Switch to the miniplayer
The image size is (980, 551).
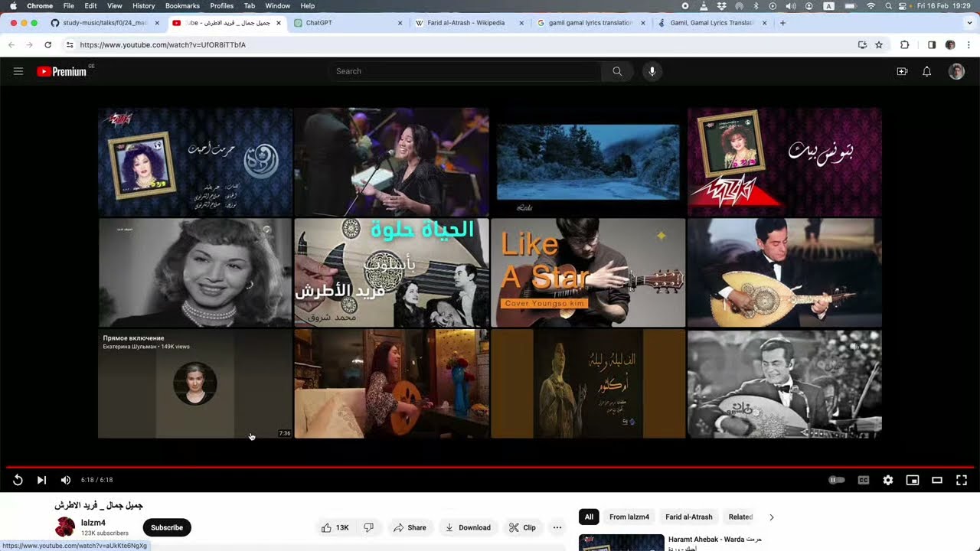coord(913,480)
